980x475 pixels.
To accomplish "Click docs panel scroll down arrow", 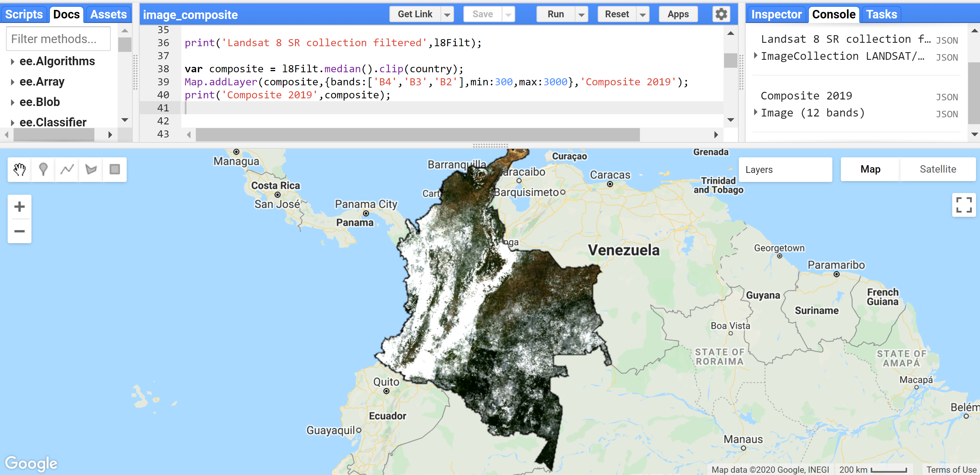I will point(125,120).
